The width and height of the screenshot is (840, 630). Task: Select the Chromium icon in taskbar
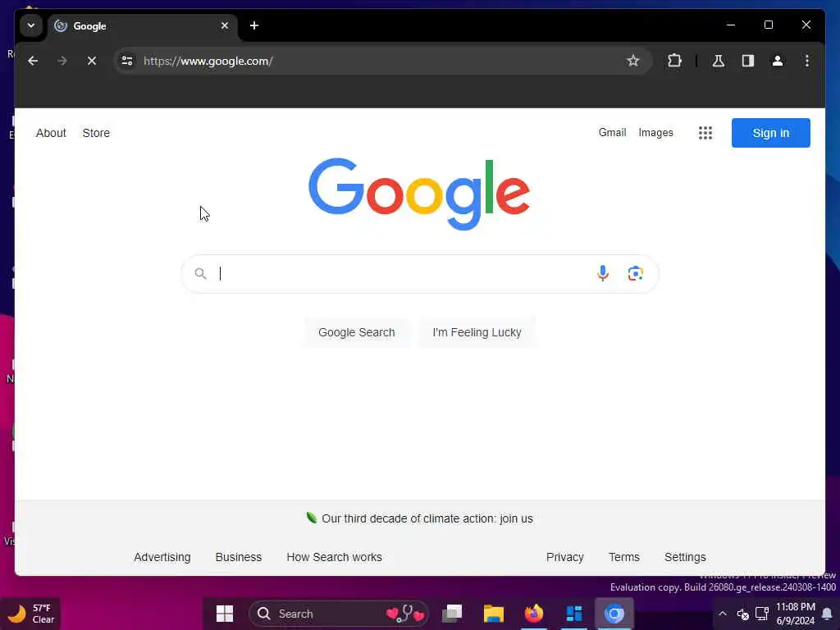pyautogui.click(x=614, y=614)
